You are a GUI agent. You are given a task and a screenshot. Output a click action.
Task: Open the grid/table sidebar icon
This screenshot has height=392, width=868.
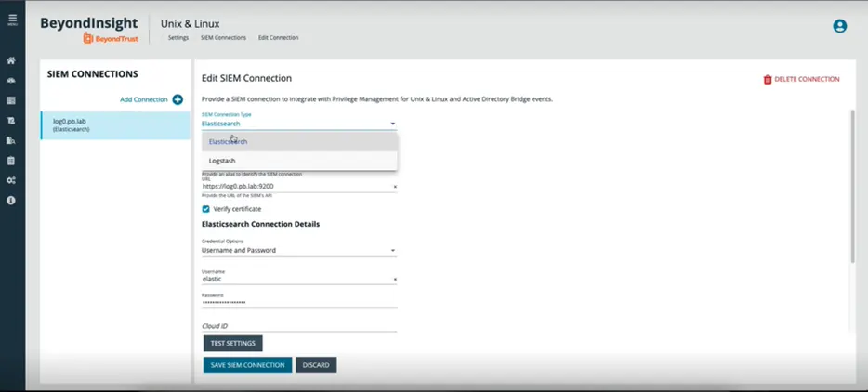click(x=10, y=100)
